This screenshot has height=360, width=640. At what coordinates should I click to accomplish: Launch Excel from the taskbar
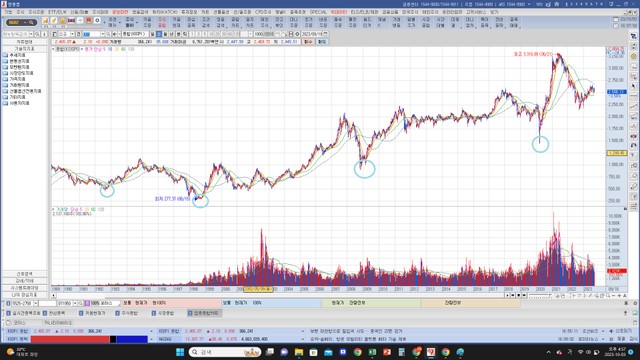372,352
